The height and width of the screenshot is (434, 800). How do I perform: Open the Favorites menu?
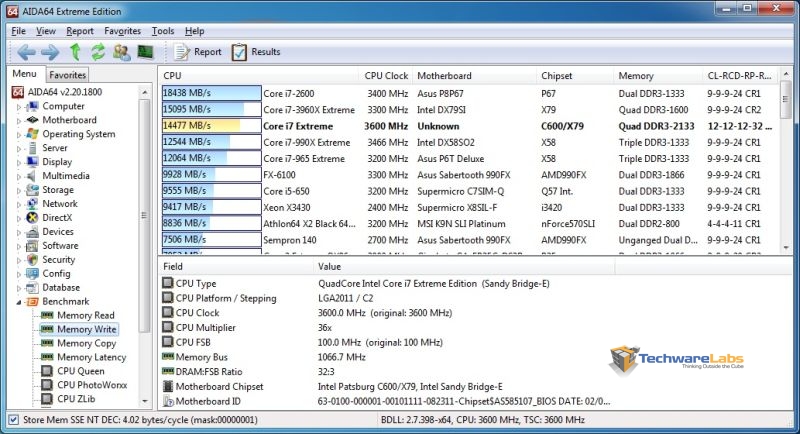(122, 31)
